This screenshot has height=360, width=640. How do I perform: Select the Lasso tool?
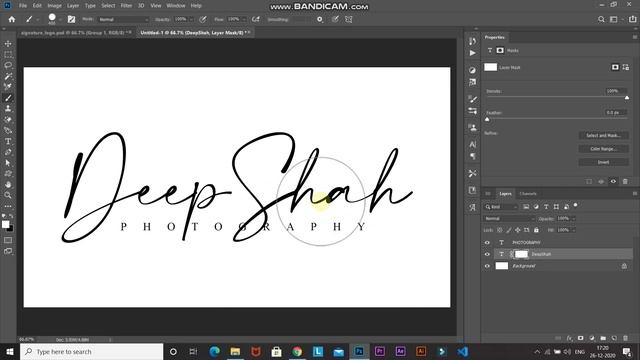tap(8, 65)
